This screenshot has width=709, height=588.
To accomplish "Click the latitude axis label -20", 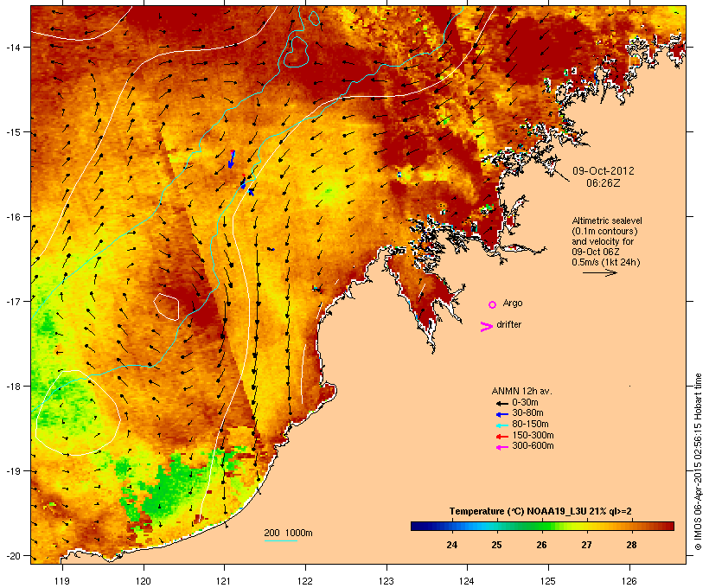I will 13,555.
